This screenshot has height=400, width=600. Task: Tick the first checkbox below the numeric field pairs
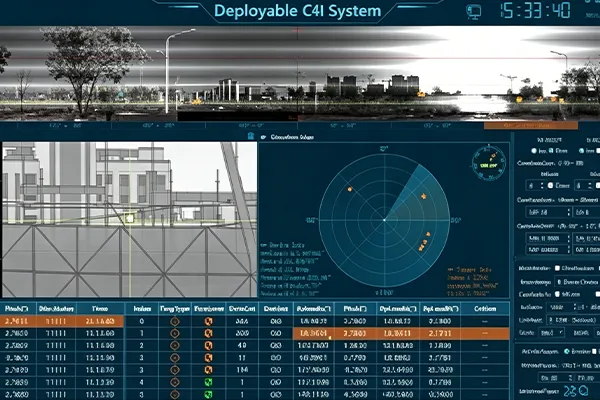click(557, 268)
